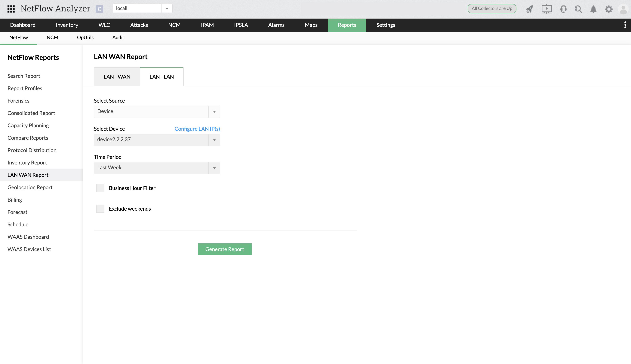The width and height of the screenshot is (631, 364).
Task: Open the localll collector selector arrow
Action: click(167, 8)
